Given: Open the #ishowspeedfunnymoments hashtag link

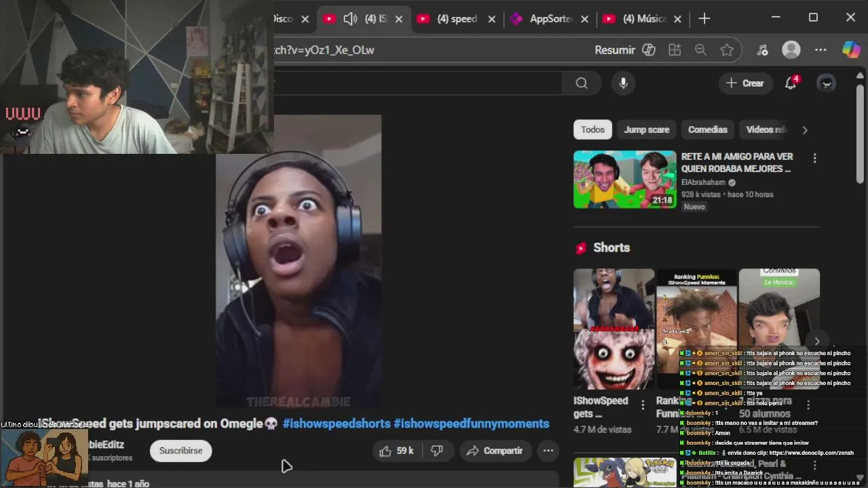Looking at the screenshot, I should point(471,424).
